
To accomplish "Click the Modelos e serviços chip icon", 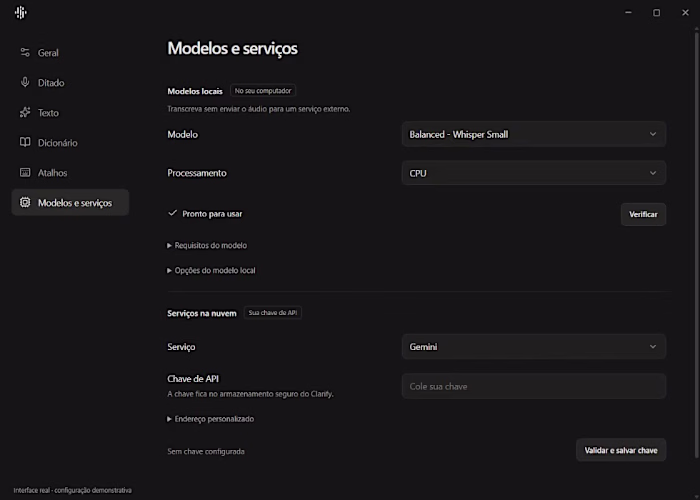I will pos(25,203).
